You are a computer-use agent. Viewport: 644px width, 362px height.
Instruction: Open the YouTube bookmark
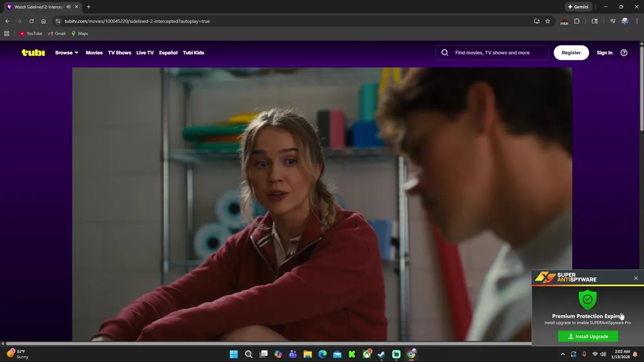(31, 34)
